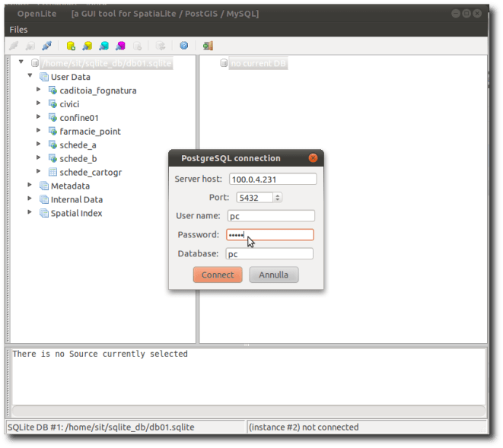Image resolution: width=503 pixels, height=448 pixels.
Task: Expand the Metadata tree node
Action: pos(30,185)
